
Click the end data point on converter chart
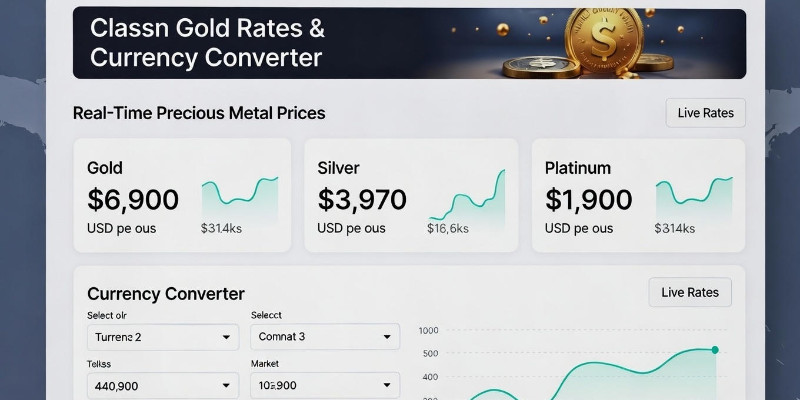click(715, 350)
